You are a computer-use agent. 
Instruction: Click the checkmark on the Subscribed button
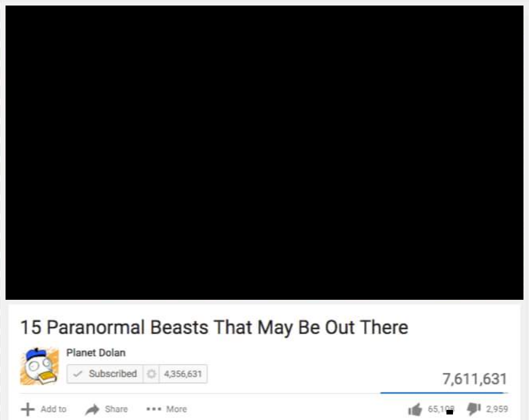coord(78,374)
